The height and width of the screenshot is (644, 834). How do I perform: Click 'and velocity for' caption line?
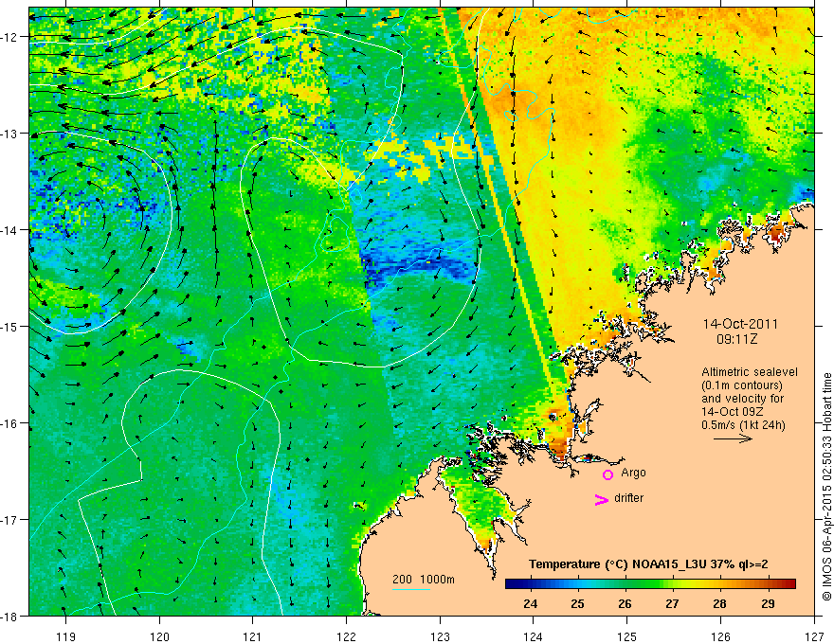(742, 399)
